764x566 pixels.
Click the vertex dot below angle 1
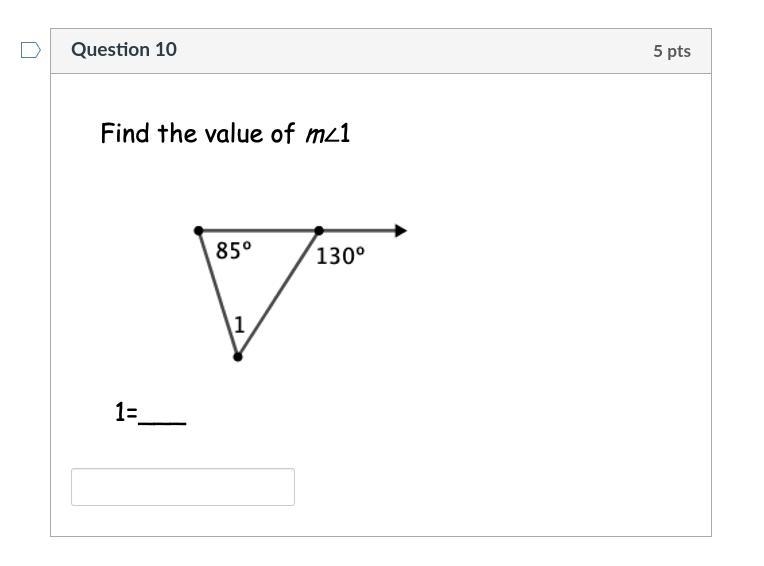coord(238,357)
